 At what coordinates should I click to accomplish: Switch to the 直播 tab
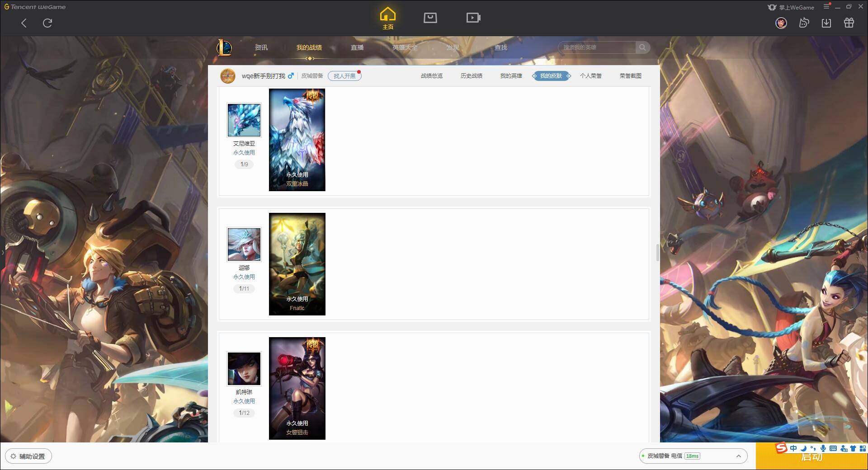[357, 47]
